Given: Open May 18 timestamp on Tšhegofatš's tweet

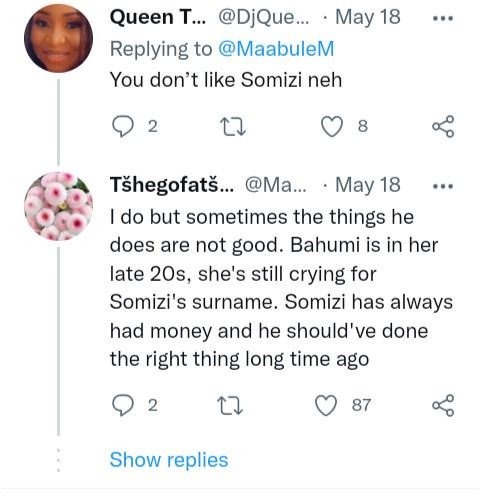Looking at the screenshot, I should click(x=367, y=185).
